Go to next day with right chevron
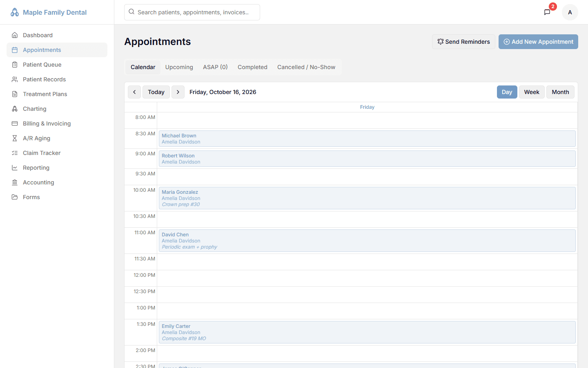 [178, 92]
